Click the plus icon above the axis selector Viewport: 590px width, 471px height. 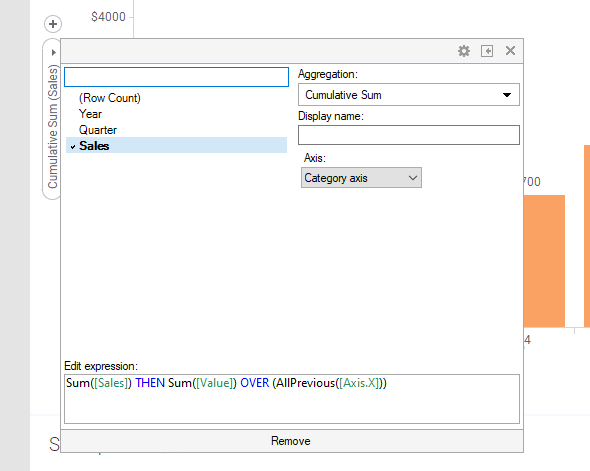click(53, 24)
